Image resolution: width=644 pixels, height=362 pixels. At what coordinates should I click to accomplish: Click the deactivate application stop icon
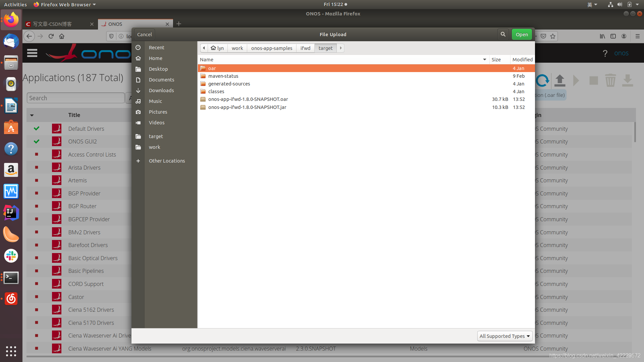tap(594, 80)
